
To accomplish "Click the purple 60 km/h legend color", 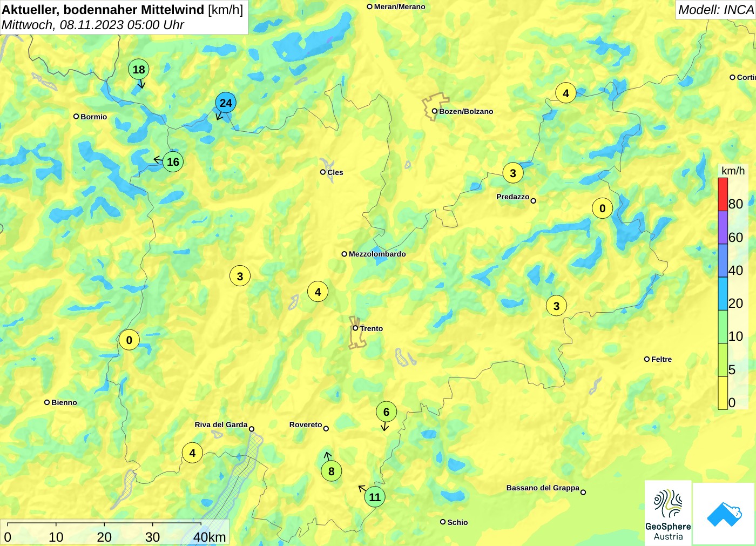I will point(723,227).
